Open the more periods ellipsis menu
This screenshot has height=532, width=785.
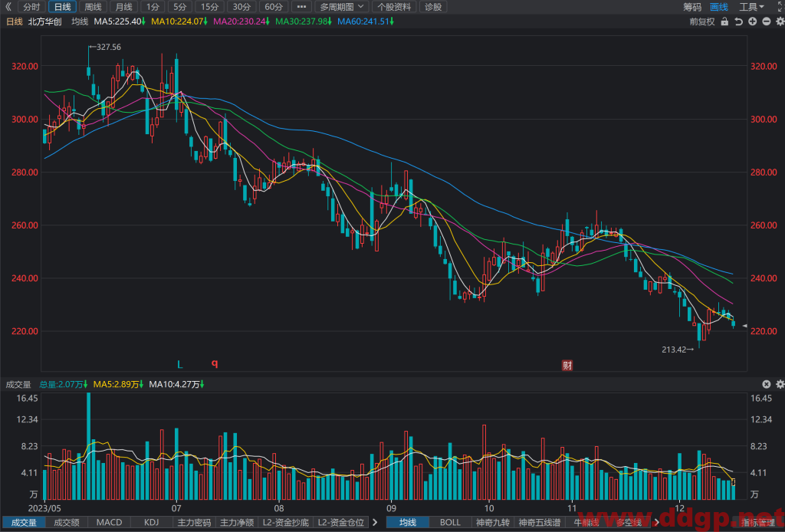[x=301, y=6]
